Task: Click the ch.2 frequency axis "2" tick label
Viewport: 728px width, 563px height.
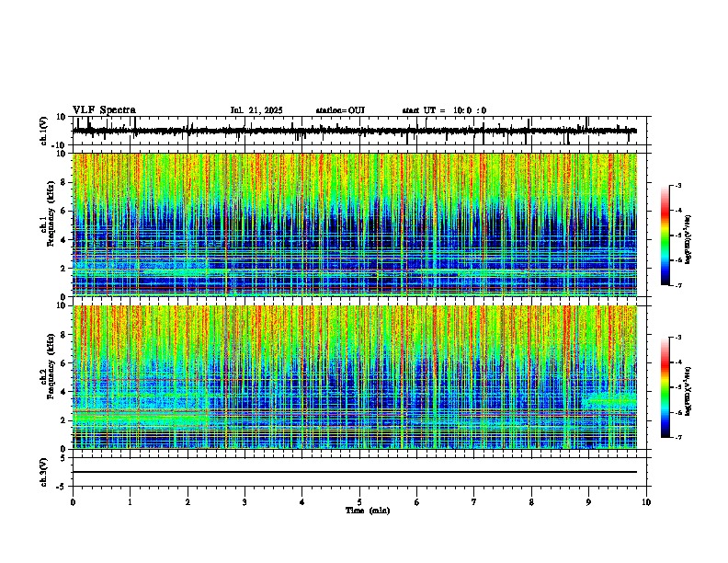Action: pyautogui.click(x=63, y=420)
